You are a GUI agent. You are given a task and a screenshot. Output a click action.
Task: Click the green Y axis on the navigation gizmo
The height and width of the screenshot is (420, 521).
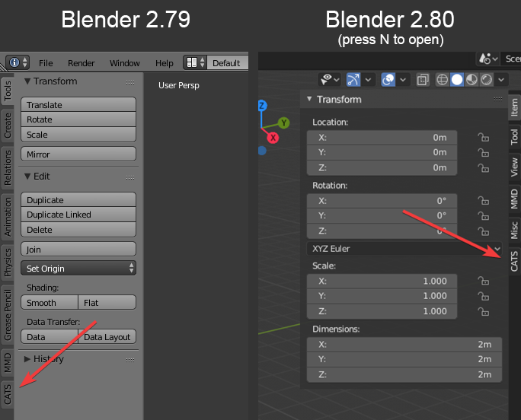point(284,123)
